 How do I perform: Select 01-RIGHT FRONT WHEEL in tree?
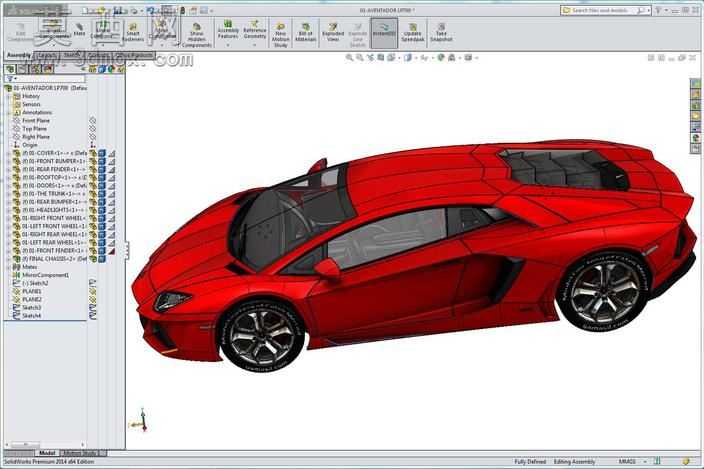click(54, 218)
